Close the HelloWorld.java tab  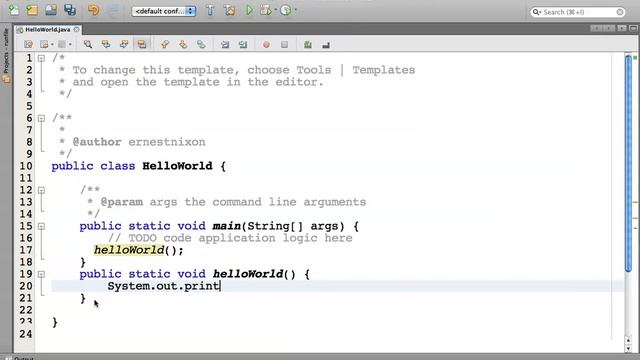(76, 29)
